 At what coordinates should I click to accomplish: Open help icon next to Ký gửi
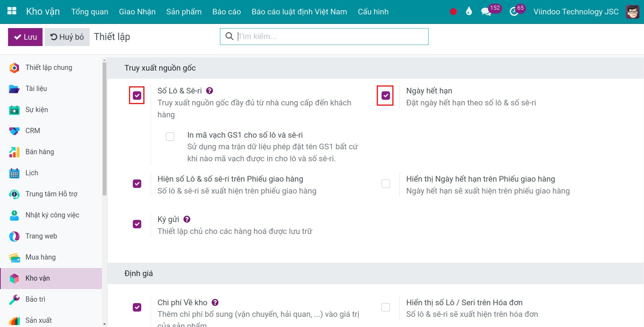tap(187, 219)
